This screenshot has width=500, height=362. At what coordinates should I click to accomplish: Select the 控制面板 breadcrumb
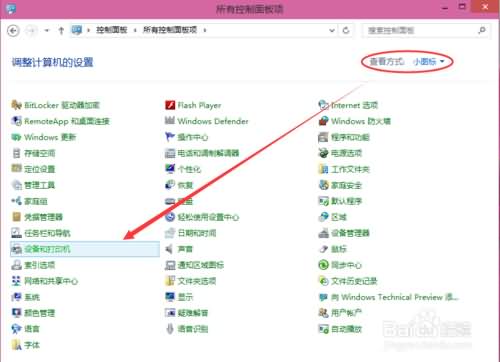(x=112, y=30)
